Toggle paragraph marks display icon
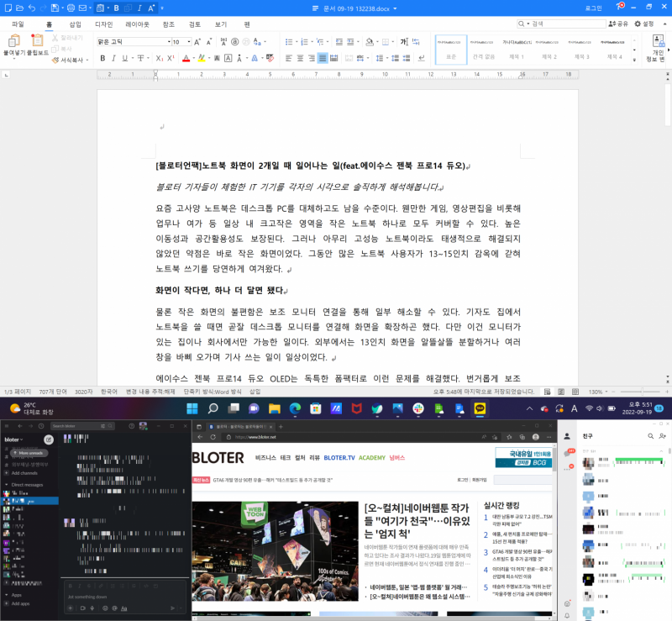 422,58
